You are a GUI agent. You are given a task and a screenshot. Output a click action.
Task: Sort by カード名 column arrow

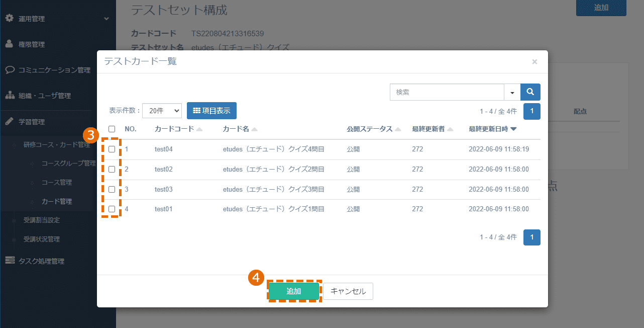pyautogui.click(x=255, y=129)
